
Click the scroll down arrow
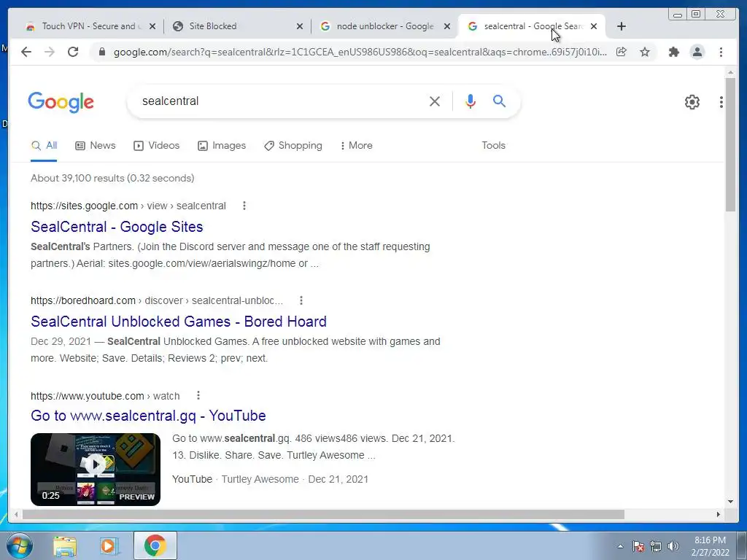coord(730,501)
